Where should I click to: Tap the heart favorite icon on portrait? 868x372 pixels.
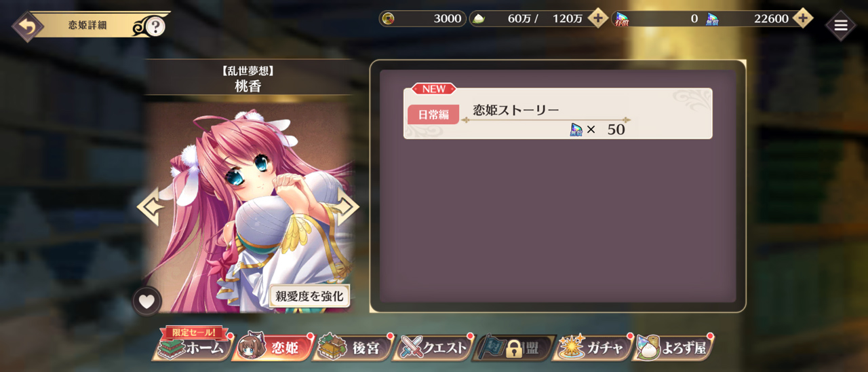[147, 301]
